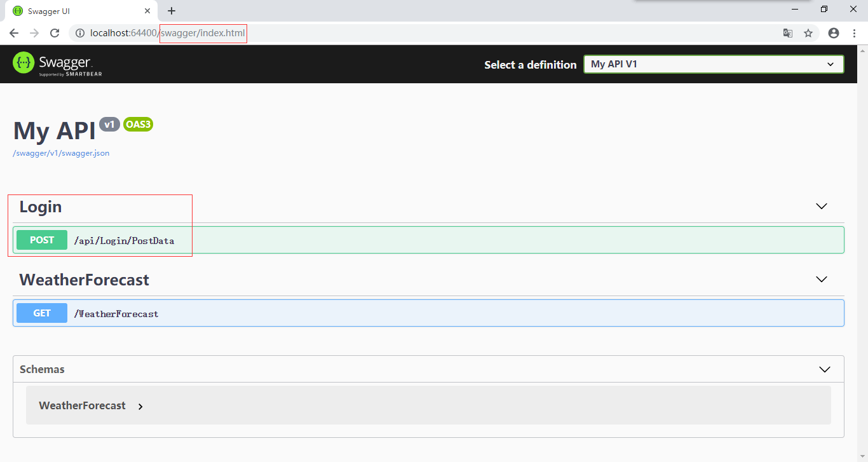The height and width of the screenshot is (462, 868).
Task: Click the GET method badge
Action: click(x=42, y=313)
